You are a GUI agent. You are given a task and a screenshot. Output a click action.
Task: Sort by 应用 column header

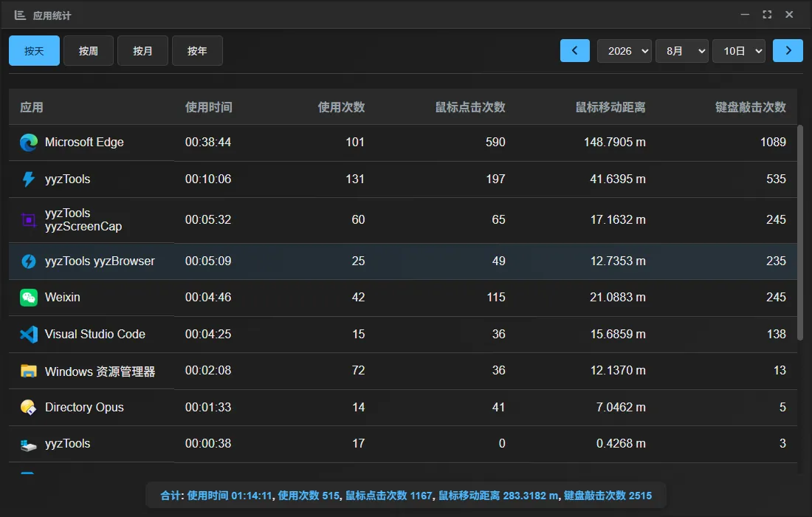pyautogui.click(x=32, y=107)
